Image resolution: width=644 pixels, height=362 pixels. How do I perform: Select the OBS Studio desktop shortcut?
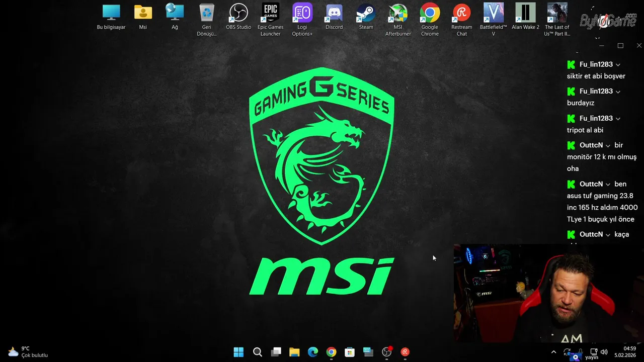point(238,17)
